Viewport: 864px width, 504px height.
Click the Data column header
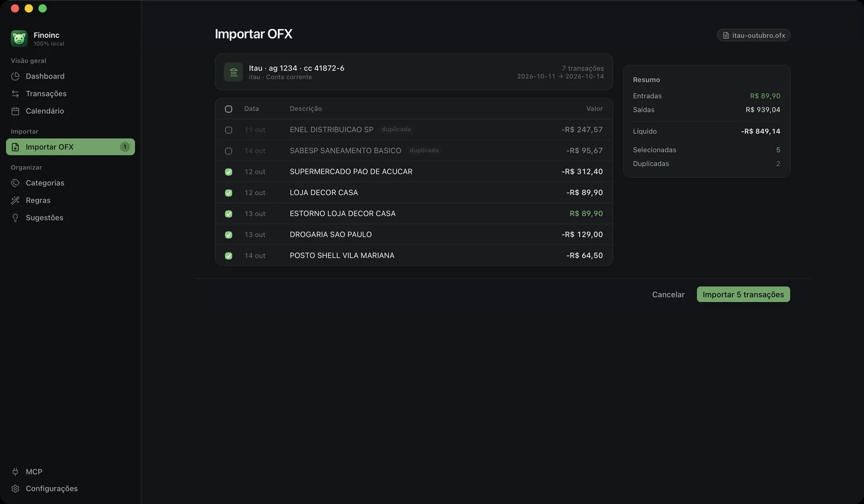coord(251,109)
